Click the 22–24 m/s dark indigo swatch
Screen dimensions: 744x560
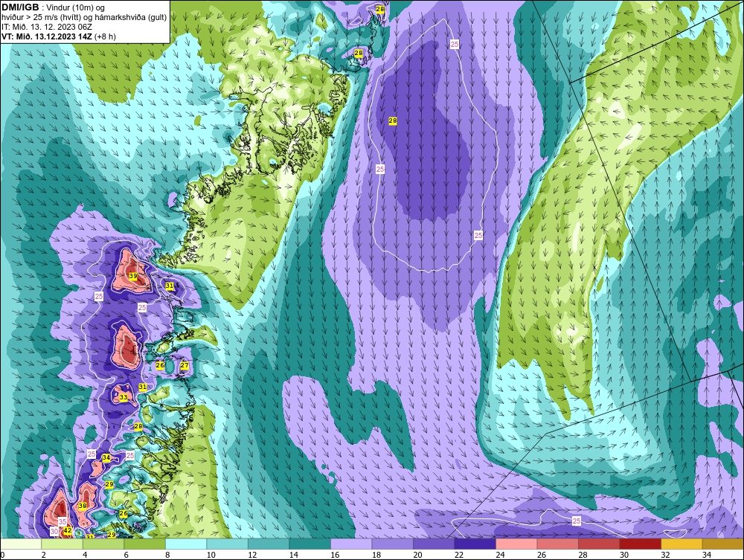475,544
